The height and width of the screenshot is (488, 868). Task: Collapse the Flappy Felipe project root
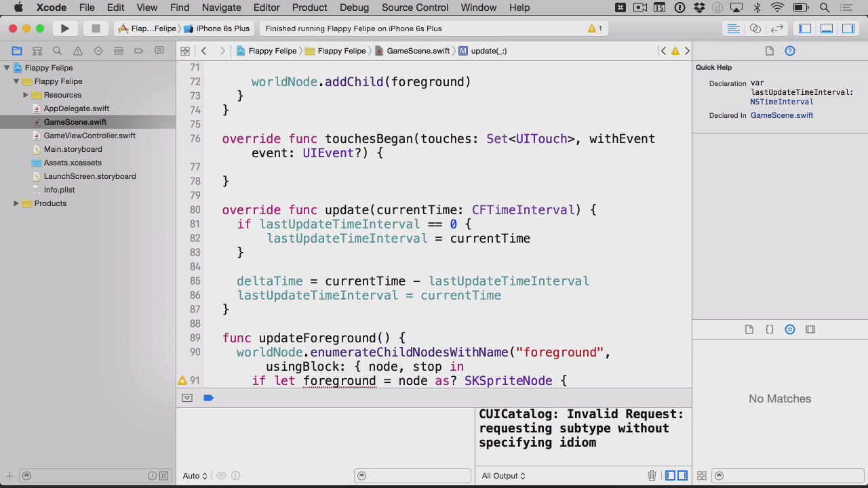7,68
